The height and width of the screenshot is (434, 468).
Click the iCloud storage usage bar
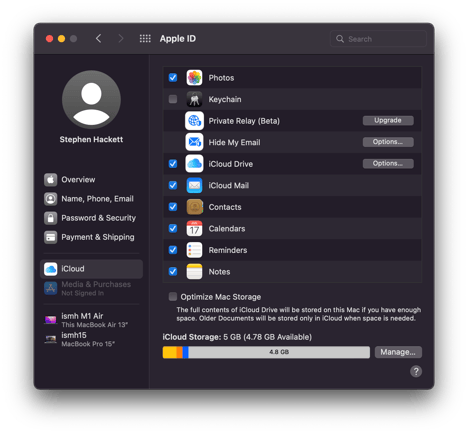pyautogui.click(x=266, y=352)
